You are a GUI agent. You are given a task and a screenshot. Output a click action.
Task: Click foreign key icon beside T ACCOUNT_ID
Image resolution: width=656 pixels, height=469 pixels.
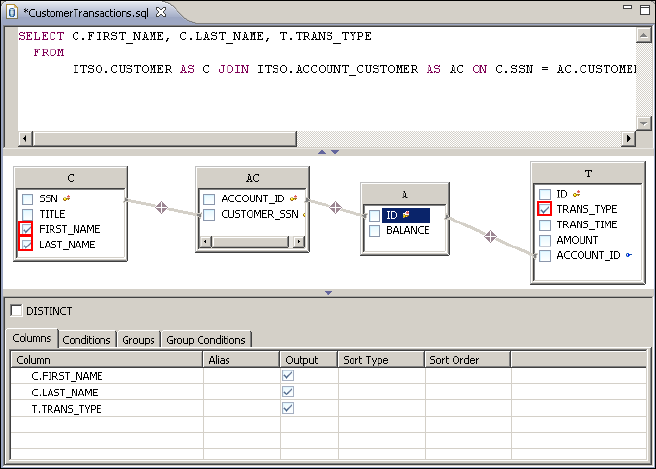pos(628,255)
